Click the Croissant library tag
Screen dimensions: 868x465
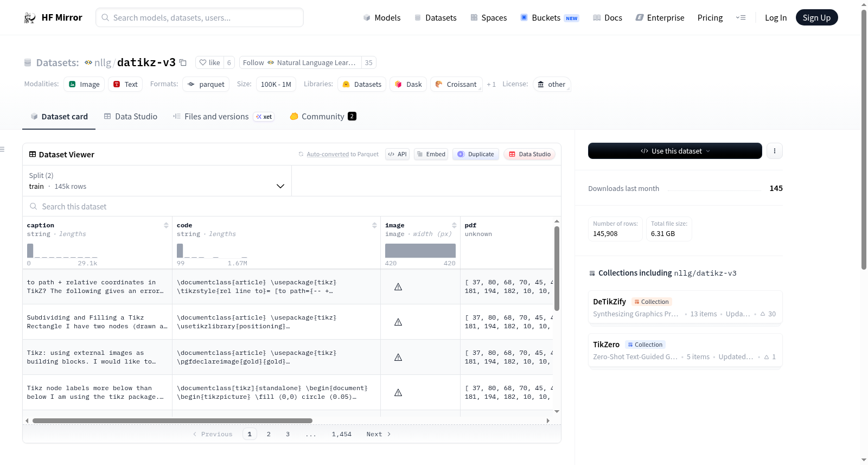[456, 84]
